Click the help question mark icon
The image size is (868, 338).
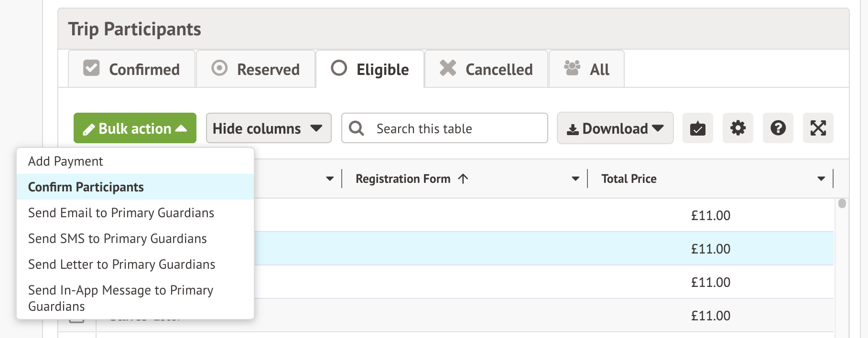pos(778,128)
